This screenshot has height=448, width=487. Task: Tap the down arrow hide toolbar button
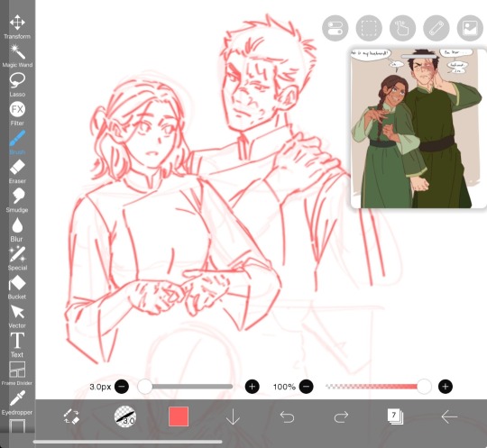233,416
